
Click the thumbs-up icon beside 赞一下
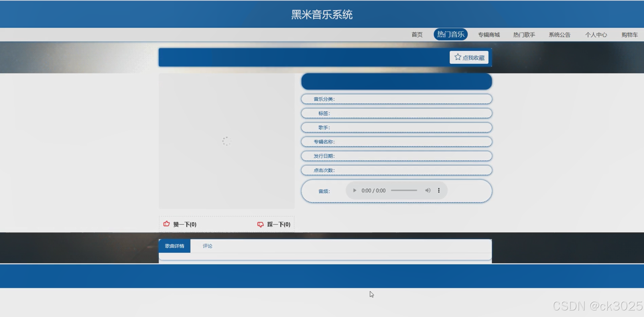(166, 224)
